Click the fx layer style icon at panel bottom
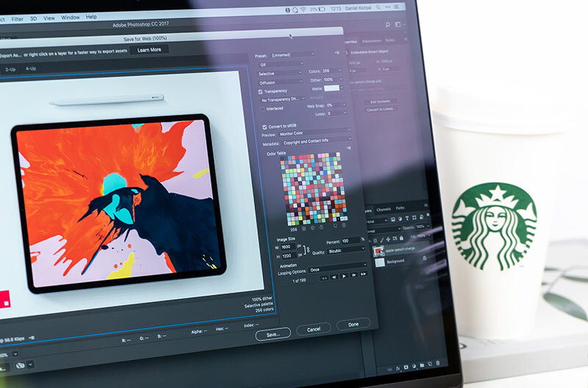Screen dimensions: 588x388 click(x=398, y=369)
